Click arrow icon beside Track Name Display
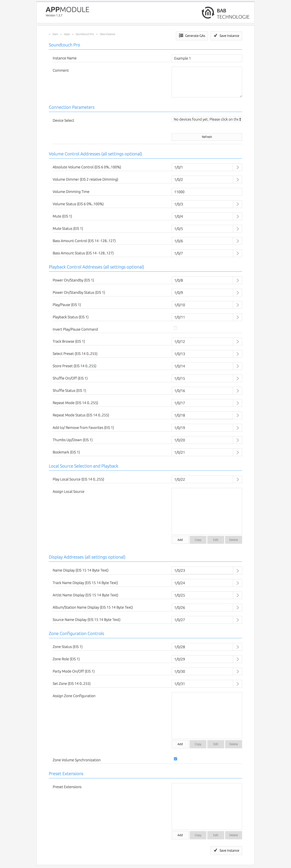 tap(237, 583)
